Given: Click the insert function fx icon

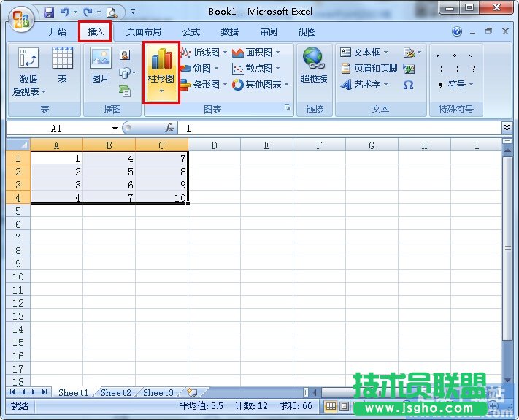Looking at the screenshot, I should pyautogui.click(x=169, y=128).
